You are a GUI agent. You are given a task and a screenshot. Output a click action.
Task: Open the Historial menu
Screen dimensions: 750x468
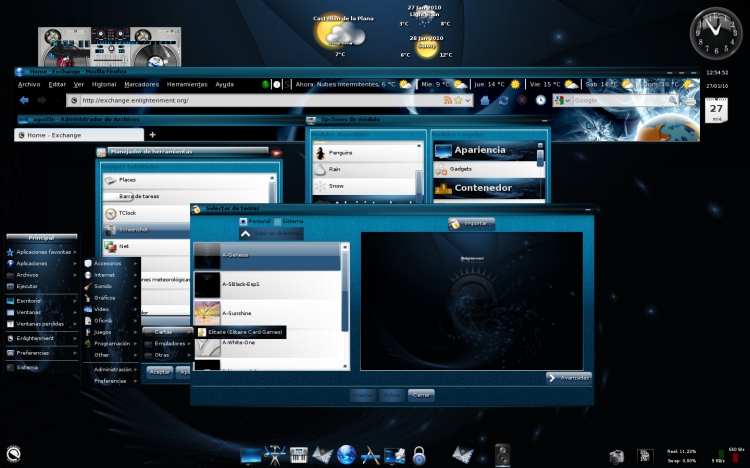tap(104, 84)
